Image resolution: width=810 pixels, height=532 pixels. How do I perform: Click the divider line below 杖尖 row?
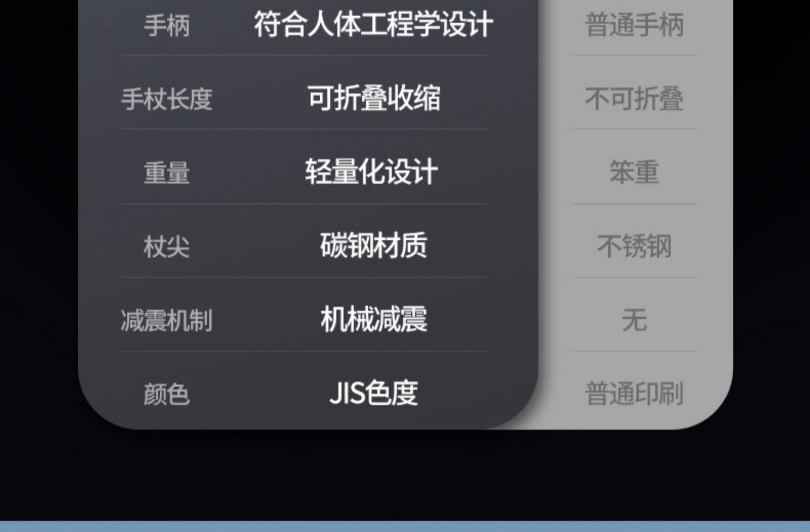[x=304, y=278]
